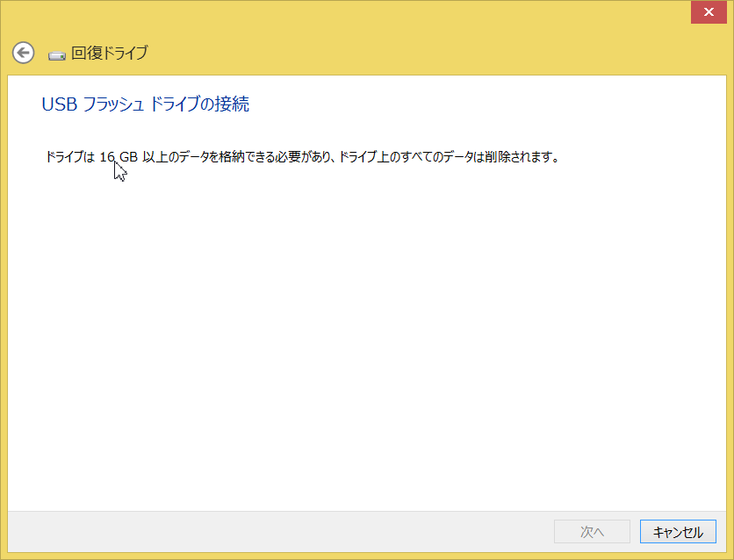734x560 pixels.
Task: Select the USB フラッシュ ドライブの接続 heading
Action: click(145, 104)
